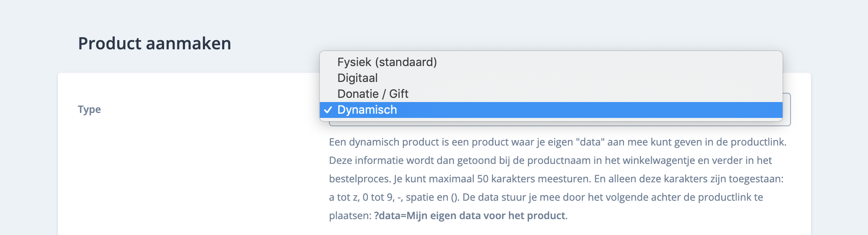Click "En alleen deze karakters zijn toegestaan" text
The height and width of the screenshot is (235, 868).
688,179
